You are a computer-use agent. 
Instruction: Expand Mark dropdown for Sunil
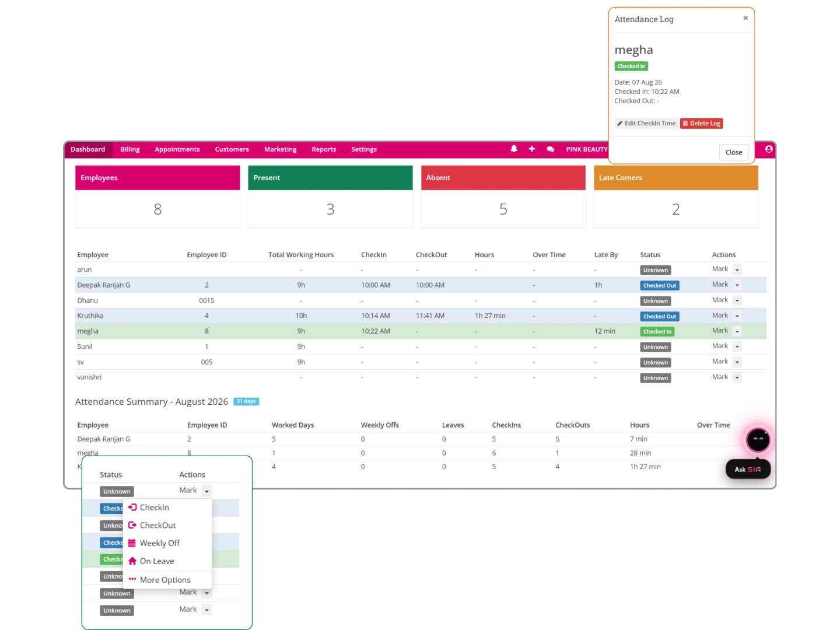[x=737, y=346]
